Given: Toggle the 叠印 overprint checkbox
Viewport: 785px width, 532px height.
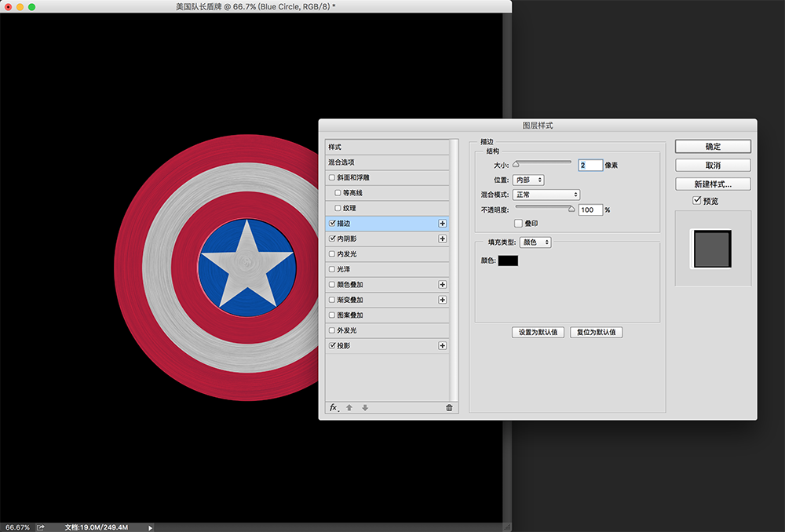Looking at the screenshot, I should (519, 224).
